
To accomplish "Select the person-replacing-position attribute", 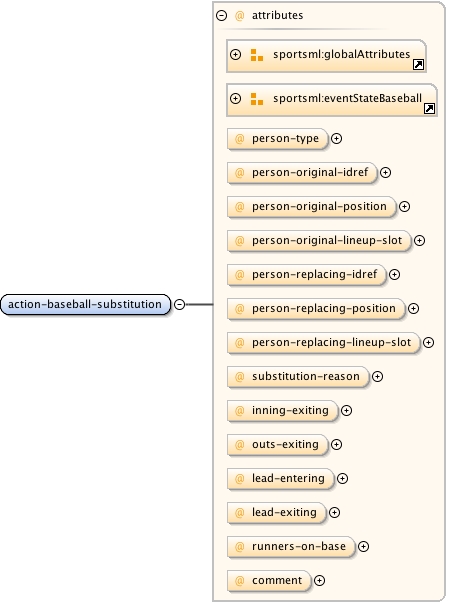I will click(x=316, y=308).
